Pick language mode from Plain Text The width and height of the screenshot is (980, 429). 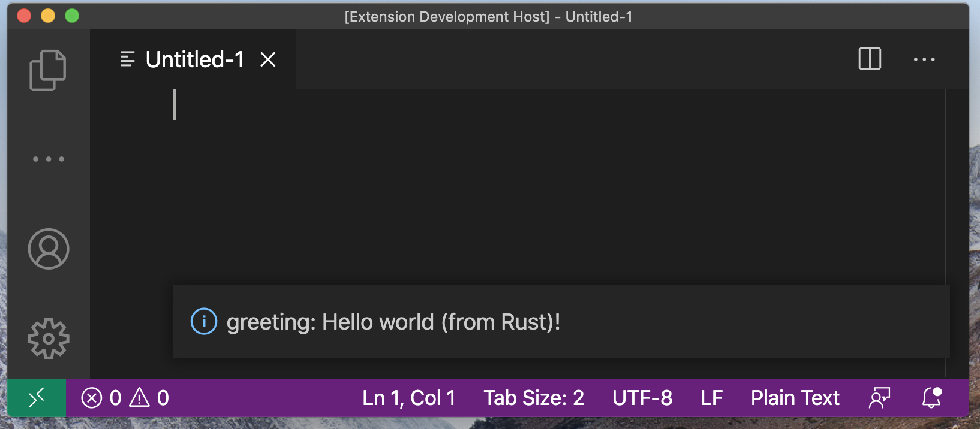tap(795, 398)
